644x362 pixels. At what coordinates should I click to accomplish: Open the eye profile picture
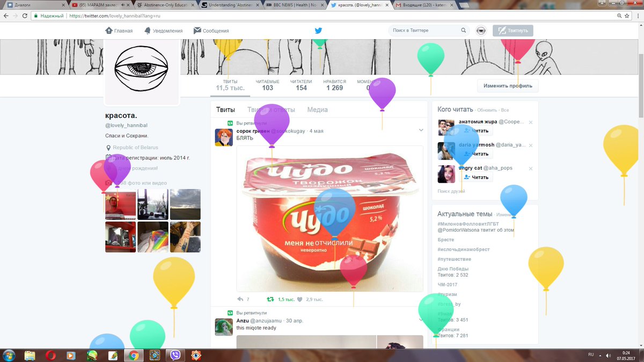[x=142, y=69]
